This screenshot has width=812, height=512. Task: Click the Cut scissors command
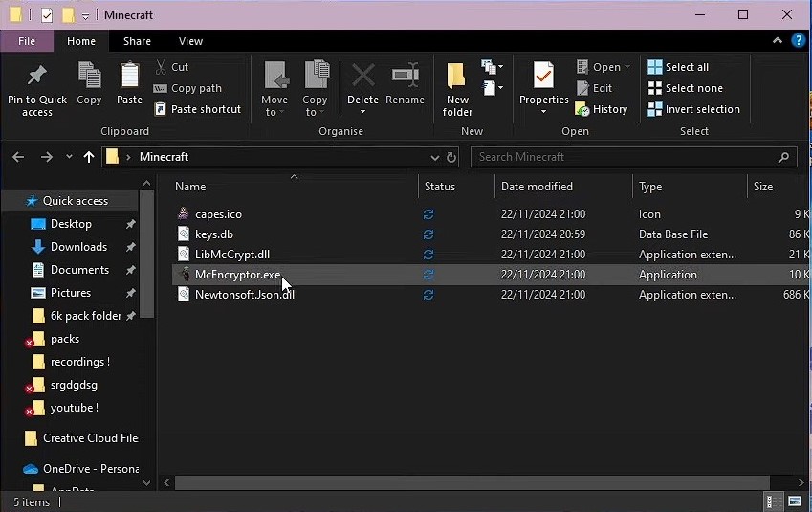click(172, 67)
